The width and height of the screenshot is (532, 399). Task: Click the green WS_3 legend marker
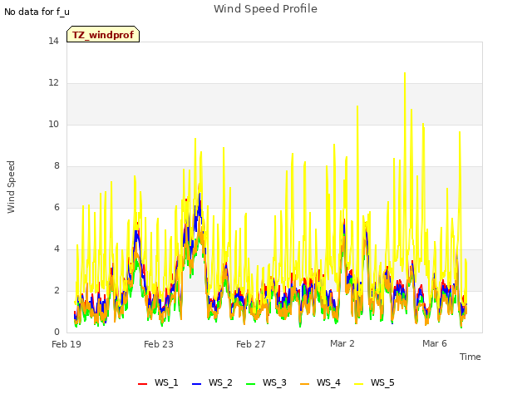click(250, 384)
